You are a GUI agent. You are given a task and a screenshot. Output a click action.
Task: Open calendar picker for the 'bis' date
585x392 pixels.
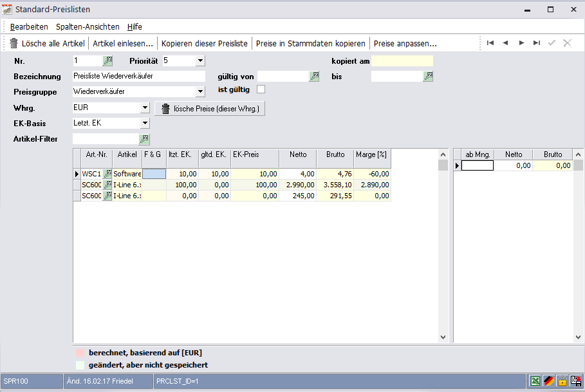428,76
